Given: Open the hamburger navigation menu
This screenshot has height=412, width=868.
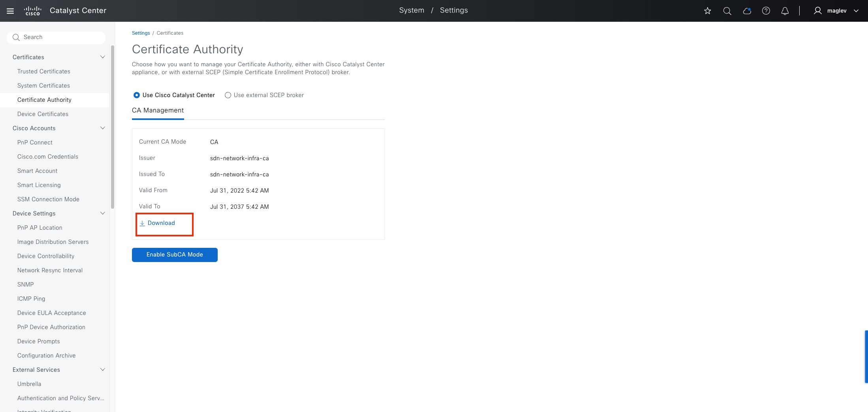Looking at the screenshot, I should tap(10, 11).
